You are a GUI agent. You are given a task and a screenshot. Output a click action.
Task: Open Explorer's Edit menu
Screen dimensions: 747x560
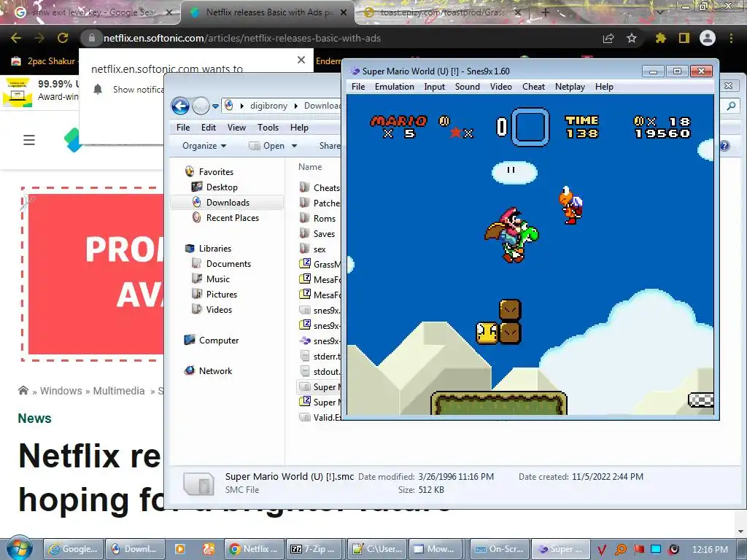click(208, 127)
